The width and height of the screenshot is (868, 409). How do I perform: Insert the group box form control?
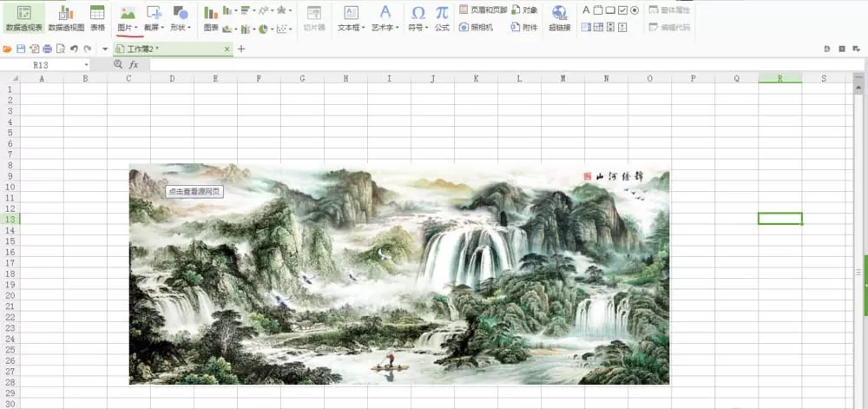click(x=598, y=10)
